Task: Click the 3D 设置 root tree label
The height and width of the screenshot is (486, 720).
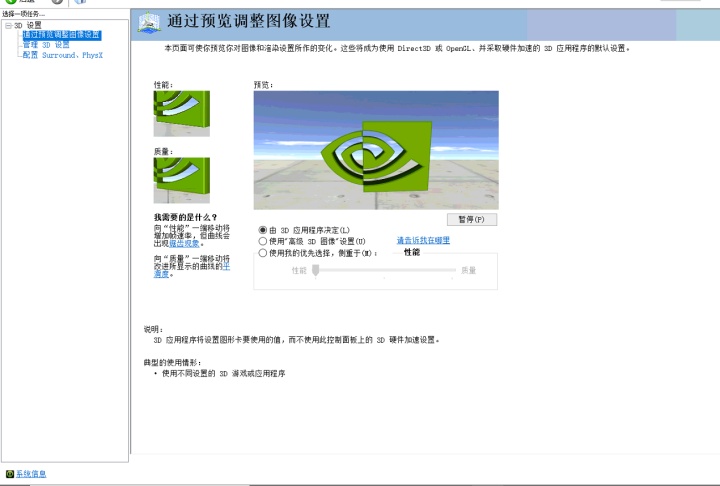Action: pos(28,25)
